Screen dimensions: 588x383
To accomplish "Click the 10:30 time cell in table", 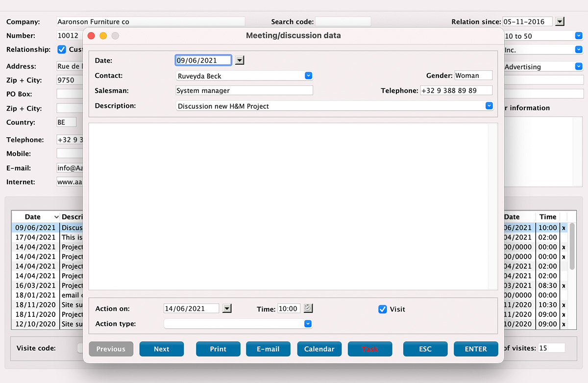I will [548, 305].
